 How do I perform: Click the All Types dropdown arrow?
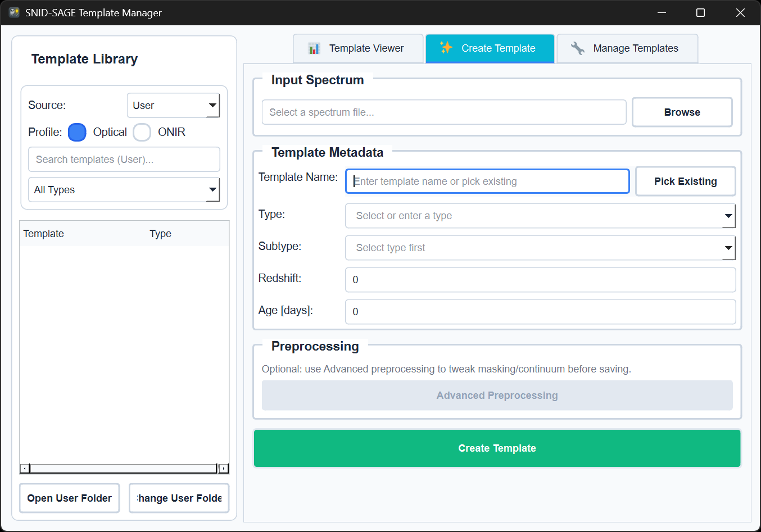(213, 189)
